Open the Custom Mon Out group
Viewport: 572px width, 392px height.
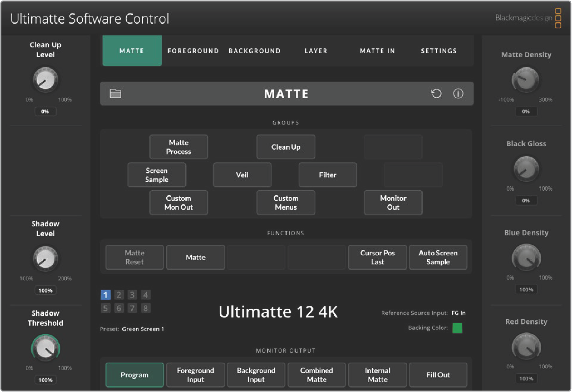click(x=179, y=202)
